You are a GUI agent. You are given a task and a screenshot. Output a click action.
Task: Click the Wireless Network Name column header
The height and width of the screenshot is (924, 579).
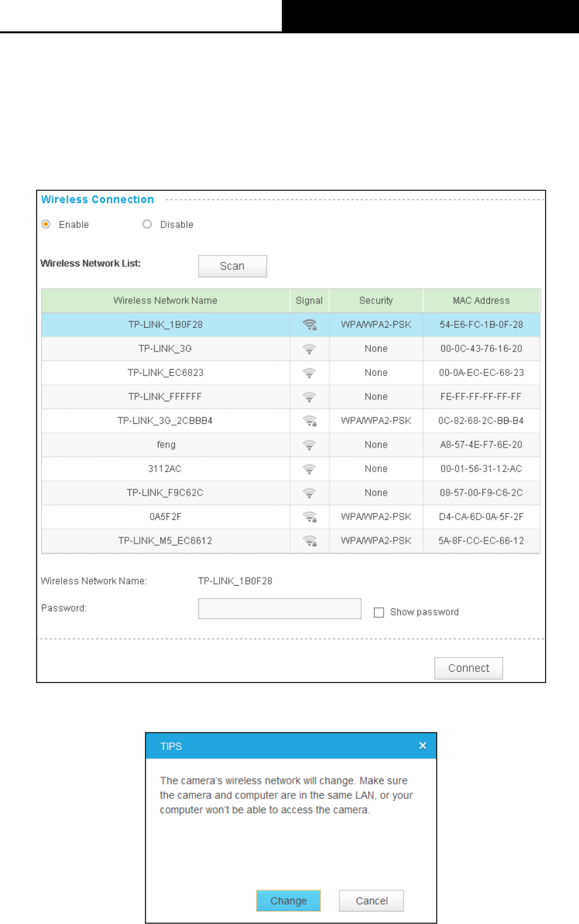click(165, 300)
